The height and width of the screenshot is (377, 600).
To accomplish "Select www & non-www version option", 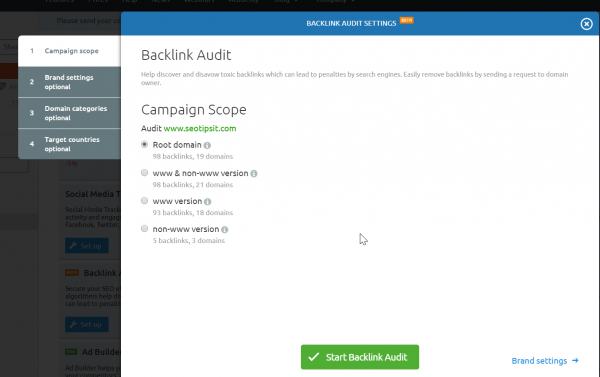I will tap(144, 173).
